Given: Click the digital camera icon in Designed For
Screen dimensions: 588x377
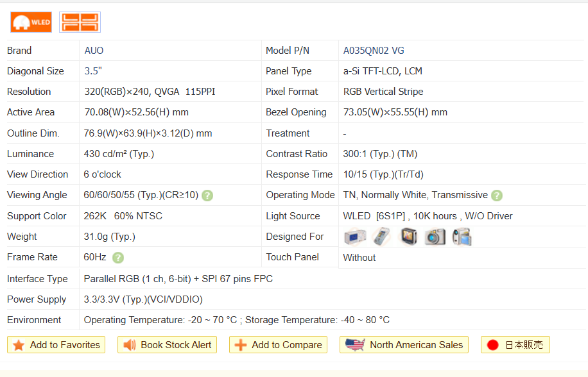Looking at the screenshot, I should pyautogui.click(x=435, y=237).
